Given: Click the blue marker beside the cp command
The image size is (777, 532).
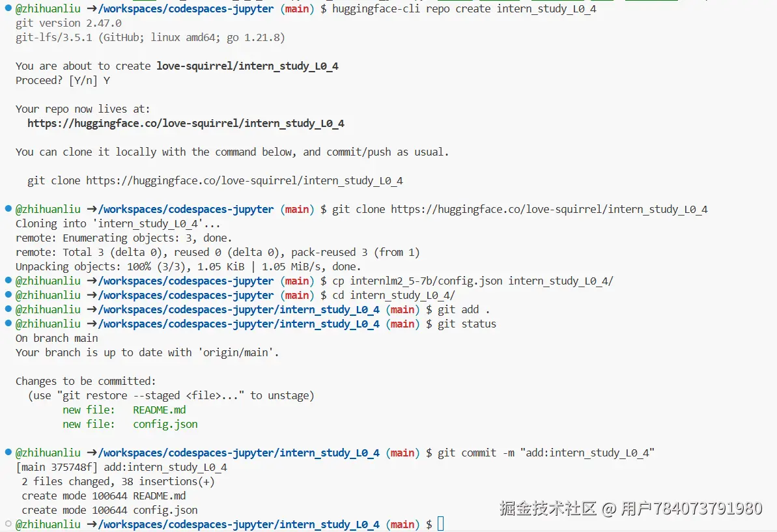Looking at the screenshot, I should click(8, 281).
